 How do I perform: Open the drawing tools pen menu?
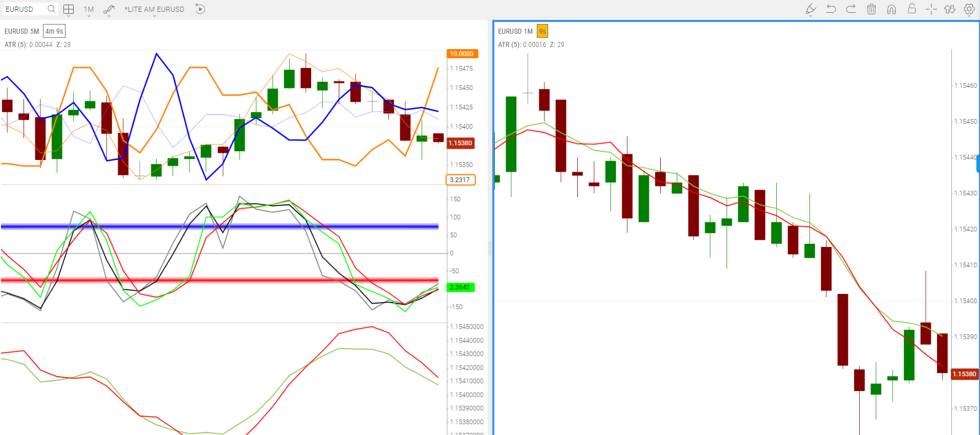click(811, 10)
